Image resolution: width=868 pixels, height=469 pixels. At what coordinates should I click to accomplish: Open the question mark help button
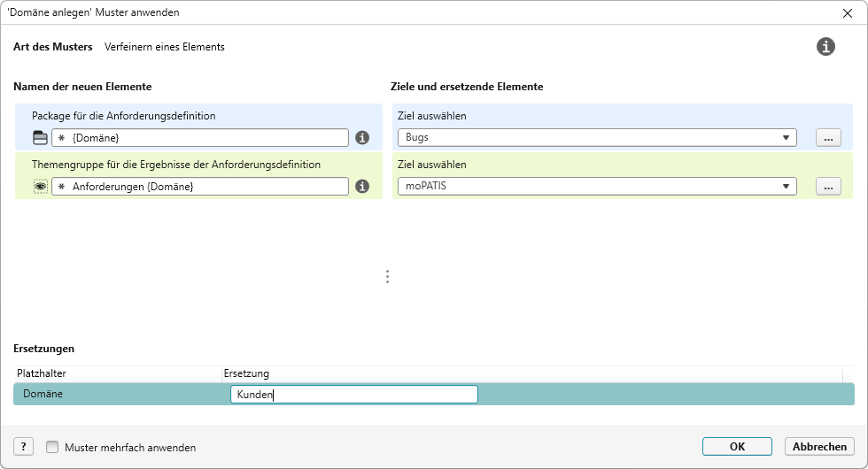(24, 447)
